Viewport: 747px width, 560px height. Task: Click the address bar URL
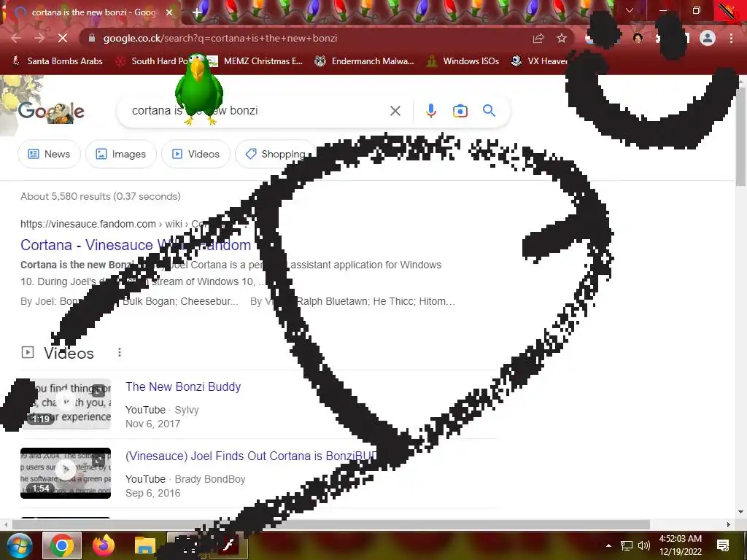[x=220, y=38]
